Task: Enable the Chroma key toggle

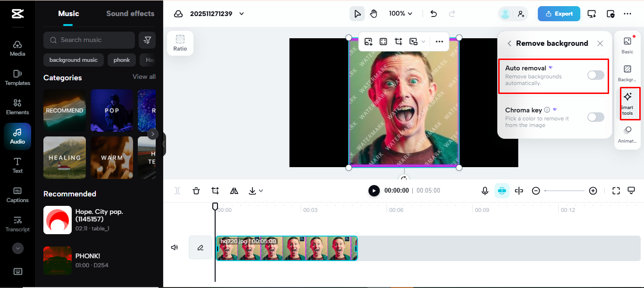Action: [595, 117]
